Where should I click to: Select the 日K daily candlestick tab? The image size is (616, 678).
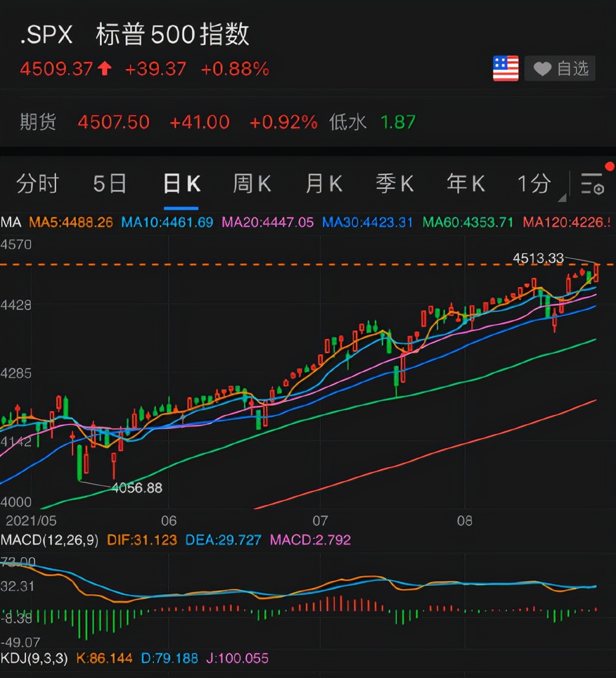[x=182, y=184]
